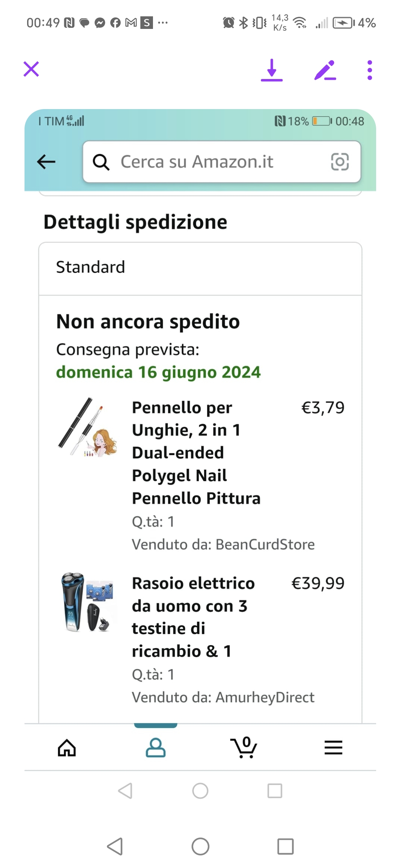Tap the Android recent apps square
401x868 pixels.
click(285, 846)
